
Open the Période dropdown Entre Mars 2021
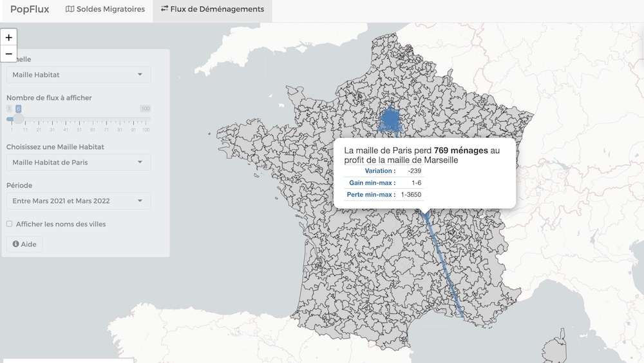click(79, 201)
